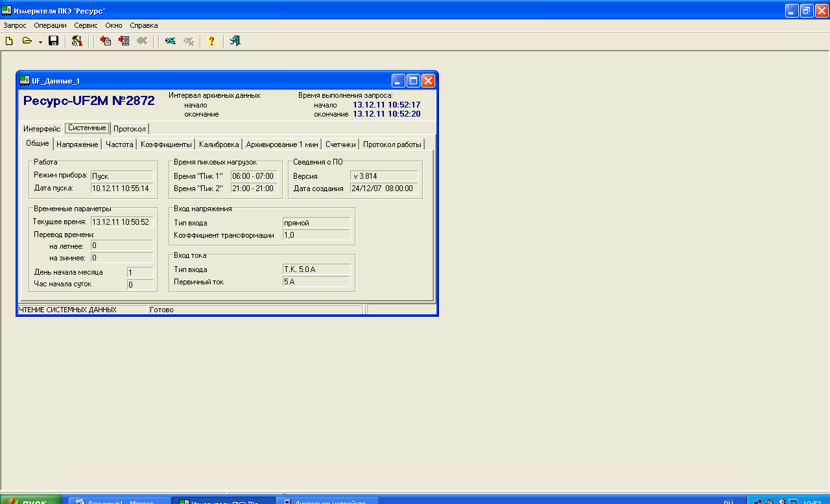This screenshot has height=504, width=830.
Task: Click the Час начала суток field
Action: 140,284
